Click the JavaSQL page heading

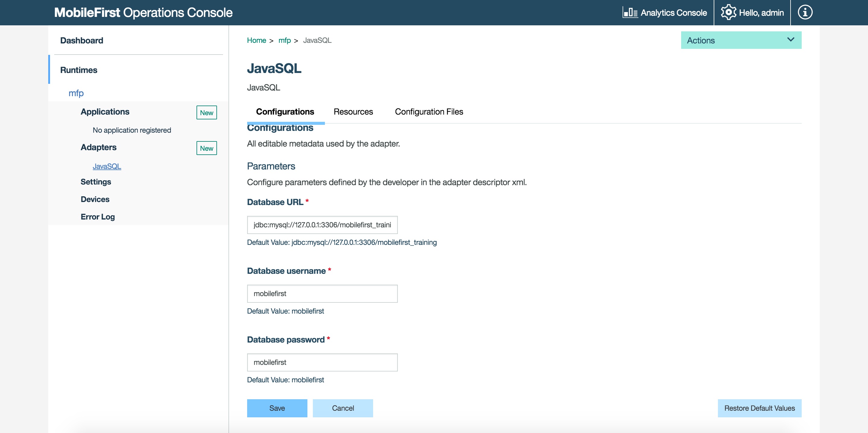click(x=274, y=68)
